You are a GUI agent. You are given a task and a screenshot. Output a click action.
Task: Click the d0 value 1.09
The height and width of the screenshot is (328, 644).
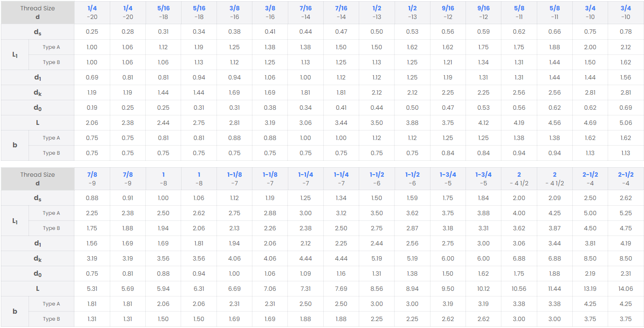[305, 274]
